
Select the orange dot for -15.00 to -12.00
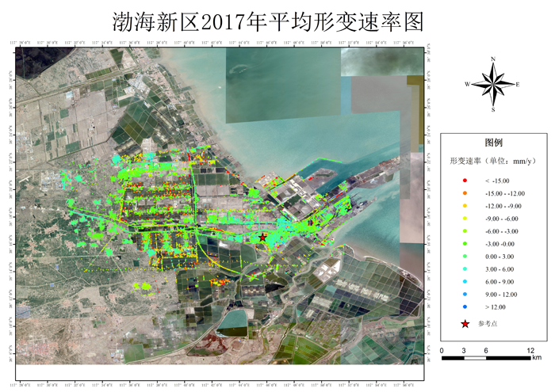(465, 193)
